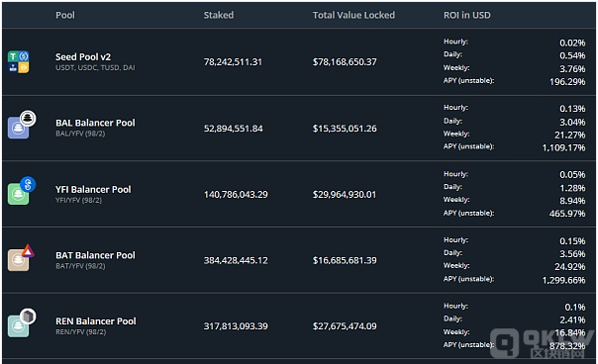Image resolution: width=598 pixels, height=364 pixels.
Task: Click BAT pool APY value 1,299.66%
Action: (563, 280)
